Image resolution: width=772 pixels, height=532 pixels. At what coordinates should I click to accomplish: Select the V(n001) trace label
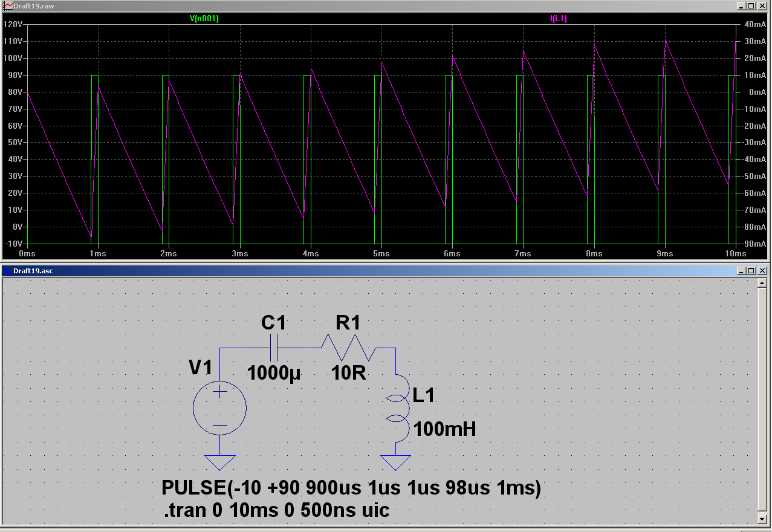pos(204,19)
